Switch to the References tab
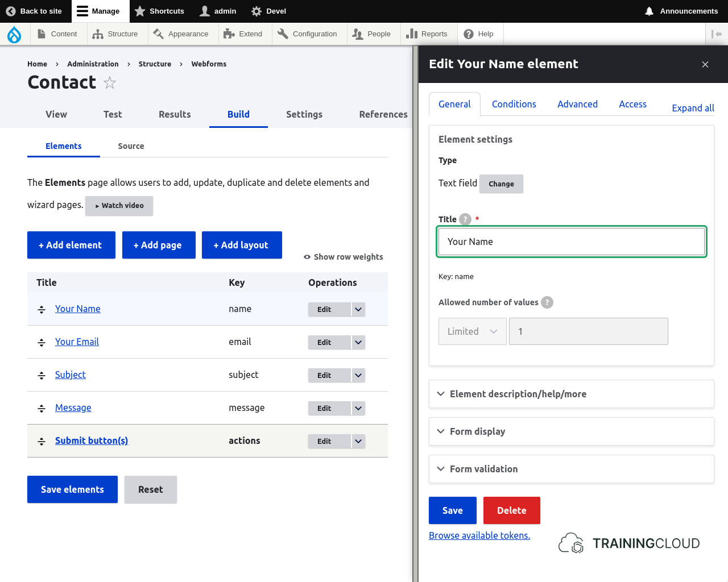 tap(383, 114)
